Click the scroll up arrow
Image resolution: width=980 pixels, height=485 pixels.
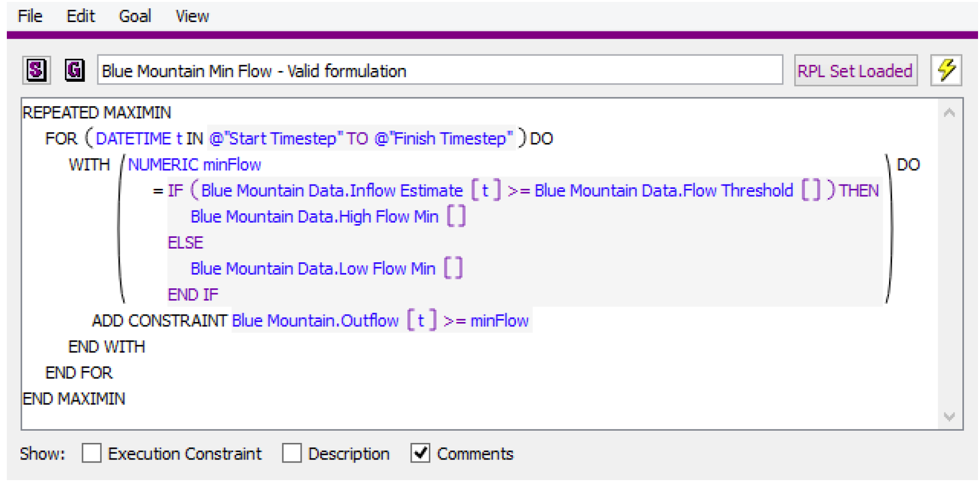[x=949, y=113]
